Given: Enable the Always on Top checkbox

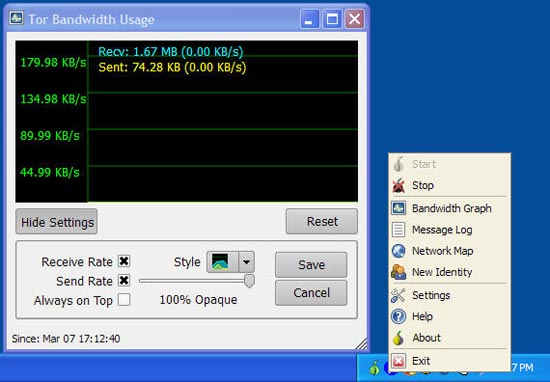Looking at the screenshot, I should 124,300.
